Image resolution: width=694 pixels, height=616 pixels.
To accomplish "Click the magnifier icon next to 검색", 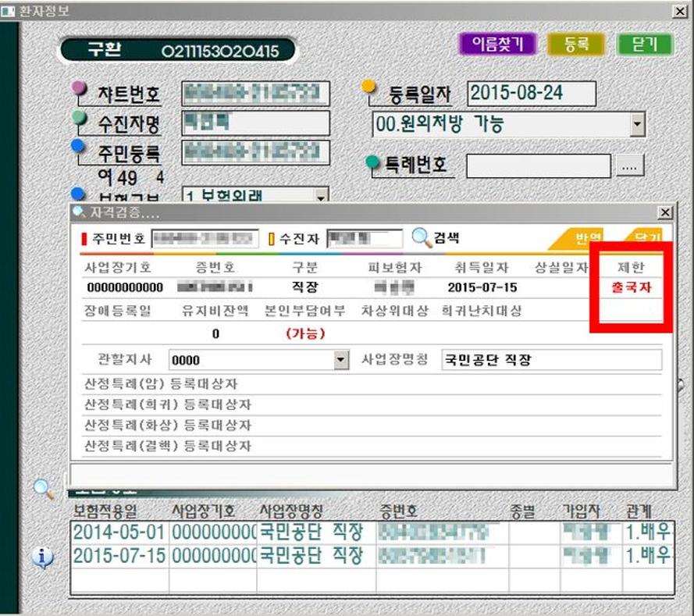I will click(422, 237).
